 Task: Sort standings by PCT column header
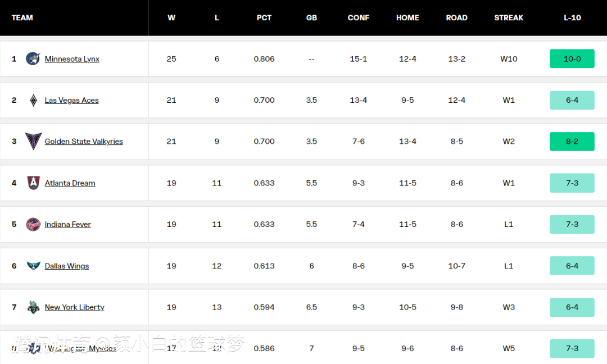(264, 18)
